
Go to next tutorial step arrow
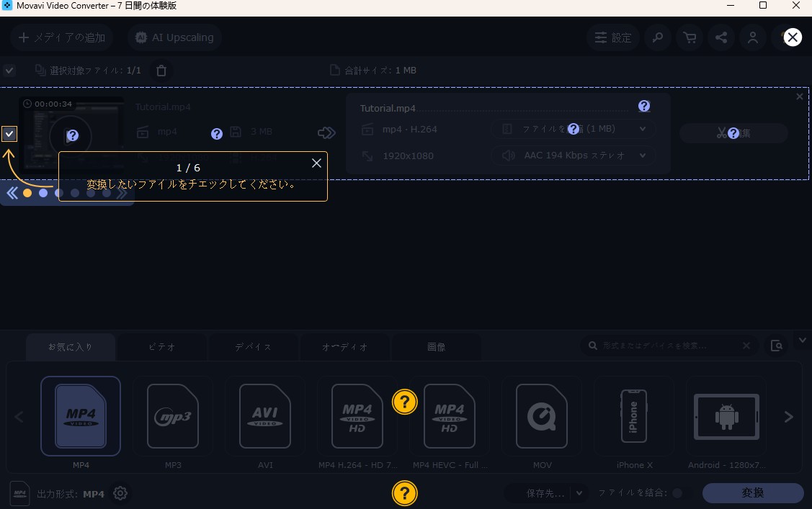(122, 194)
